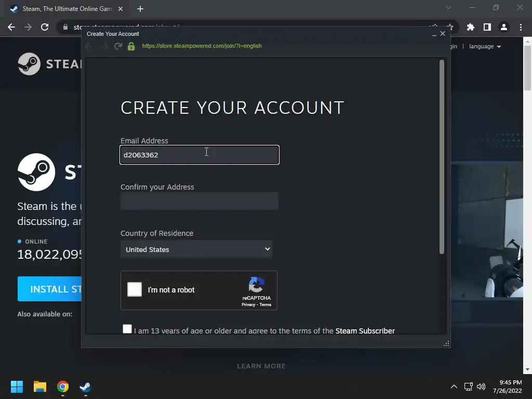Click popup forward arrow in Create Your Account
532x399 pixels.
click(104, 46)
